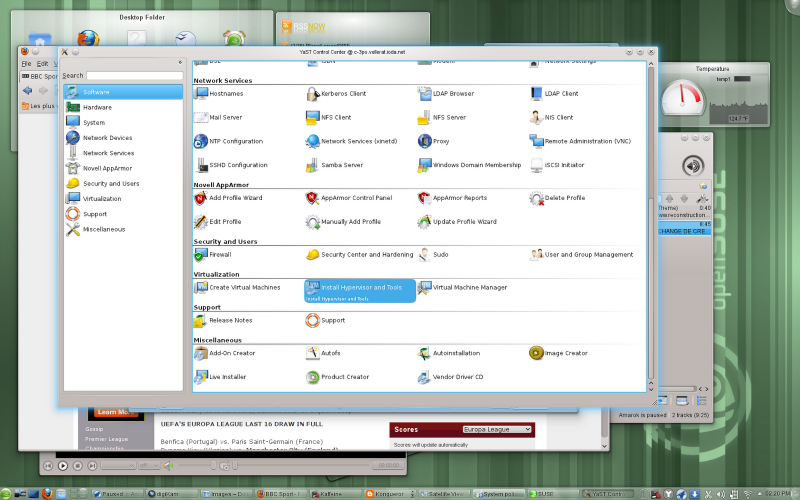Screen dimensions: 800x500
Task: Switch to the Kaffeine taskbar entry
Action: point(335,493)
